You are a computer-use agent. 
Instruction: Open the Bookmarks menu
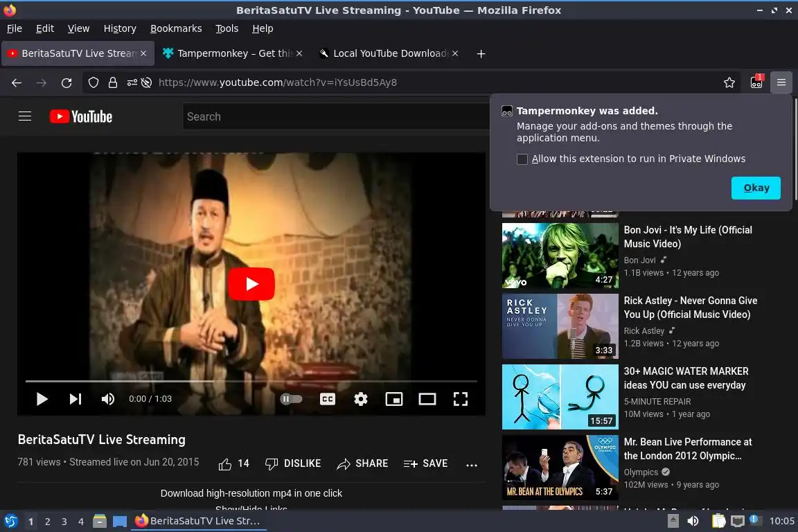tap(176, 28)
